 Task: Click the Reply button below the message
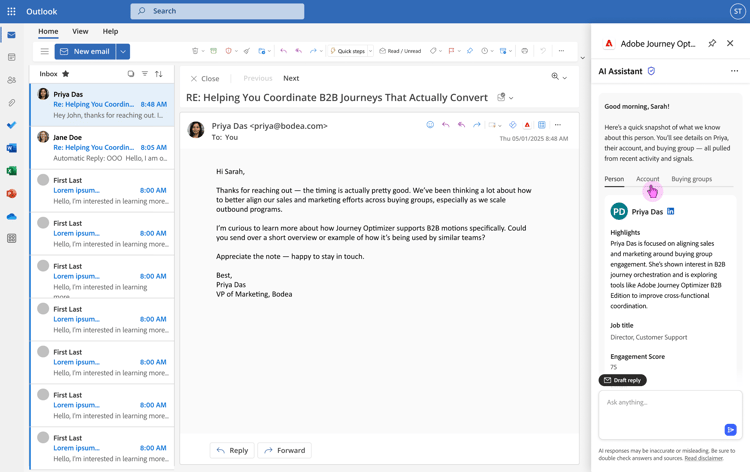pyautogui.click(x=232, y=450)
